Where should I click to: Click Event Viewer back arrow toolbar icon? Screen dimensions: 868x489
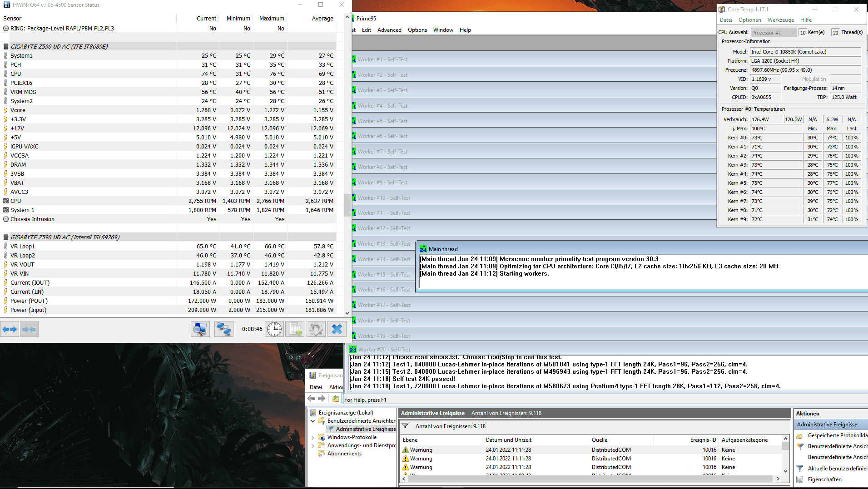[311, 398]
